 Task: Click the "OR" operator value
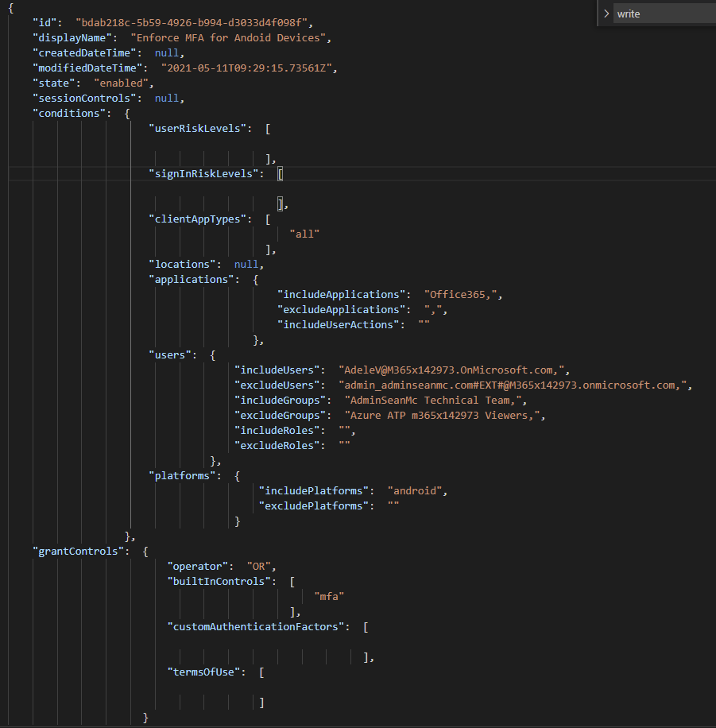(260, 566)
